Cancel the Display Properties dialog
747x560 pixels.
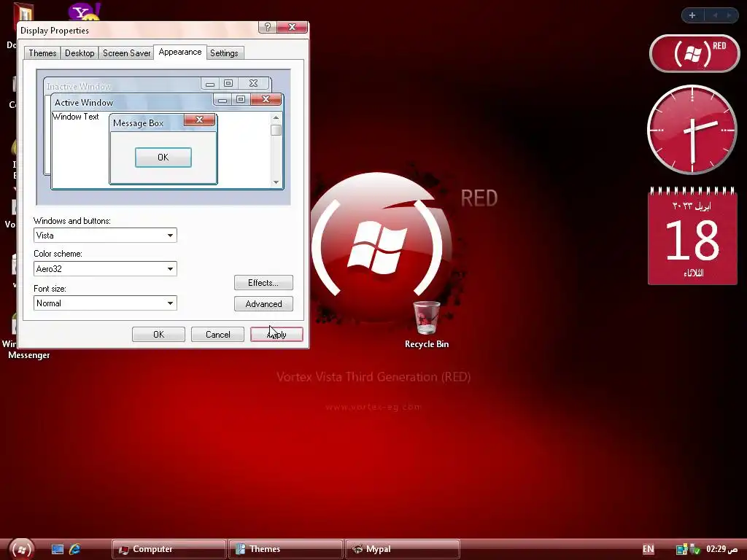(x=217, y=334)
